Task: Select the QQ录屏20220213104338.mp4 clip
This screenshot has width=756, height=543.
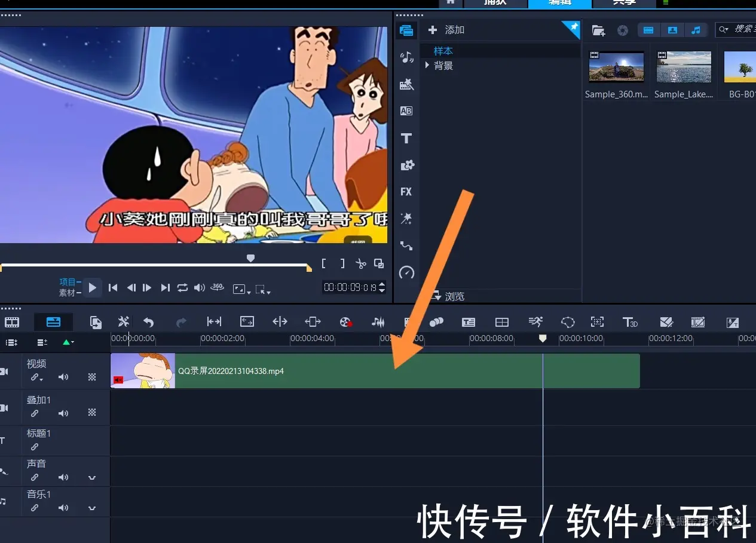Action: coord(375,371)
